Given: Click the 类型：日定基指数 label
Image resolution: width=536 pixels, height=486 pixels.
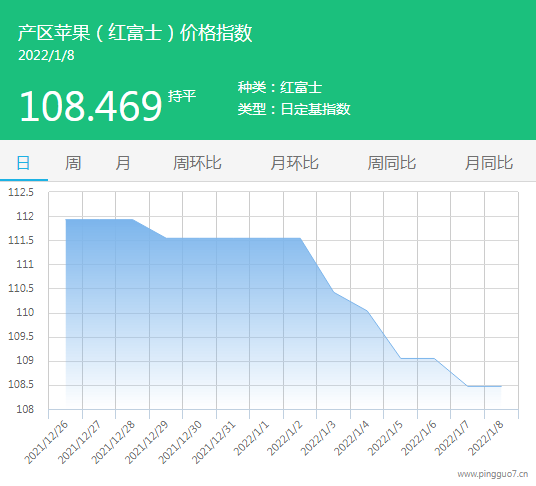Looking at the screenshot, I should (294, 109).
